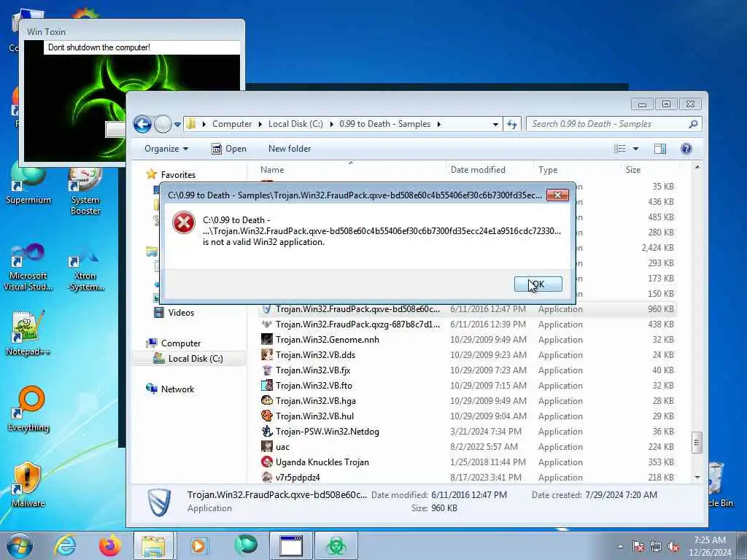The width and height of the screenshot is (747, 560).
Task: Create a New folder from toolbar
Action: [290, 149]
